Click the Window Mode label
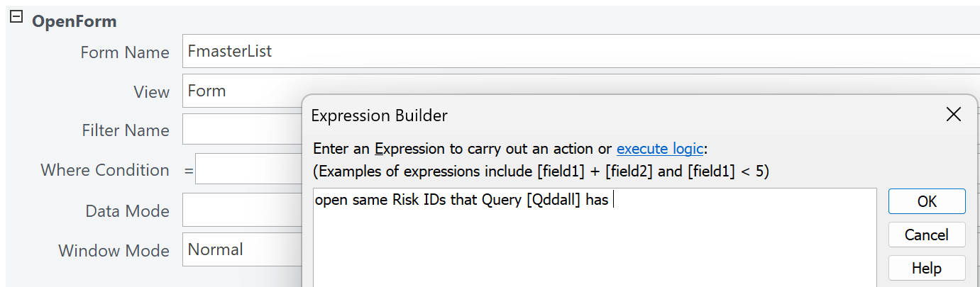Image resolution: width=980 pixels, height=287 pixels. (114, 251)
